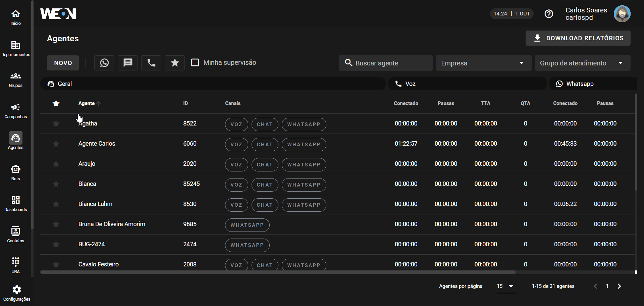The image size is (644, 306).
Task: Change Agentes por página dropdown value
Action: click(505, 286)
